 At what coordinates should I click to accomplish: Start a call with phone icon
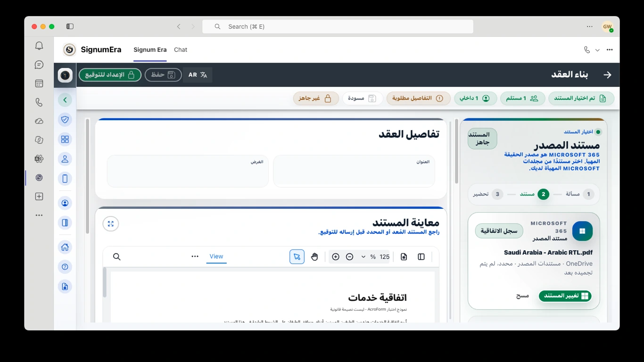tap(586, 50)
